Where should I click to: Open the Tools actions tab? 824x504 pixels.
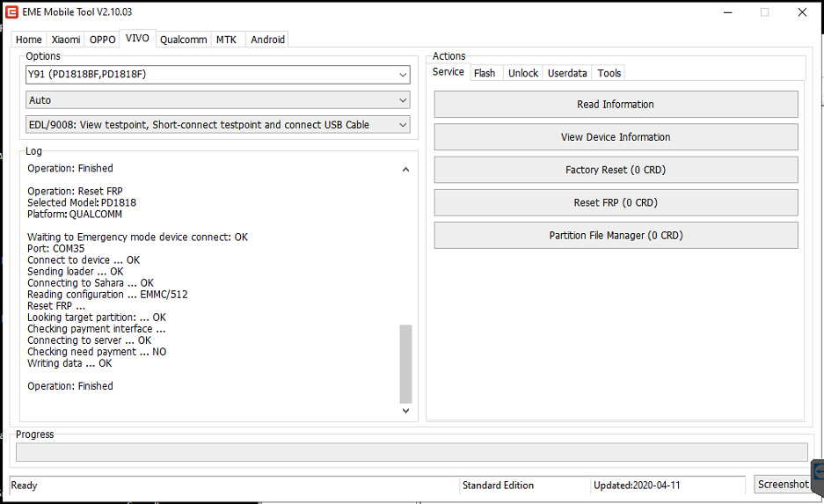click(x=609, y=74)
